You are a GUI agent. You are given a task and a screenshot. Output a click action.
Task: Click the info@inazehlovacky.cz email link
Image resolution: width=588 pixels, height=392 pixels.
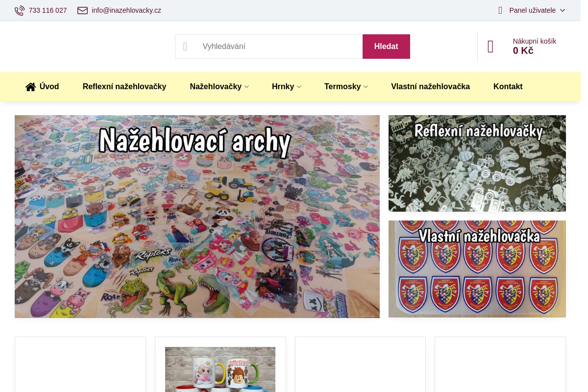pyautogui.click(x=126, y=10)
